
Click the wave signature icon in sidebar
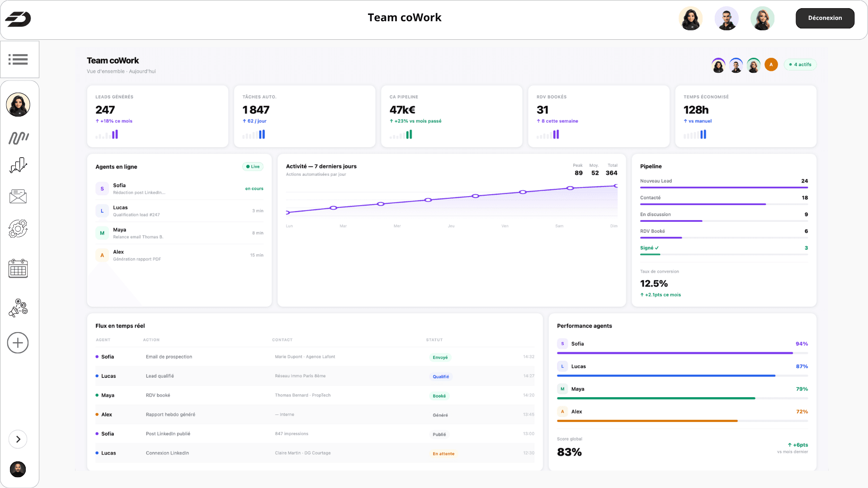19,138
